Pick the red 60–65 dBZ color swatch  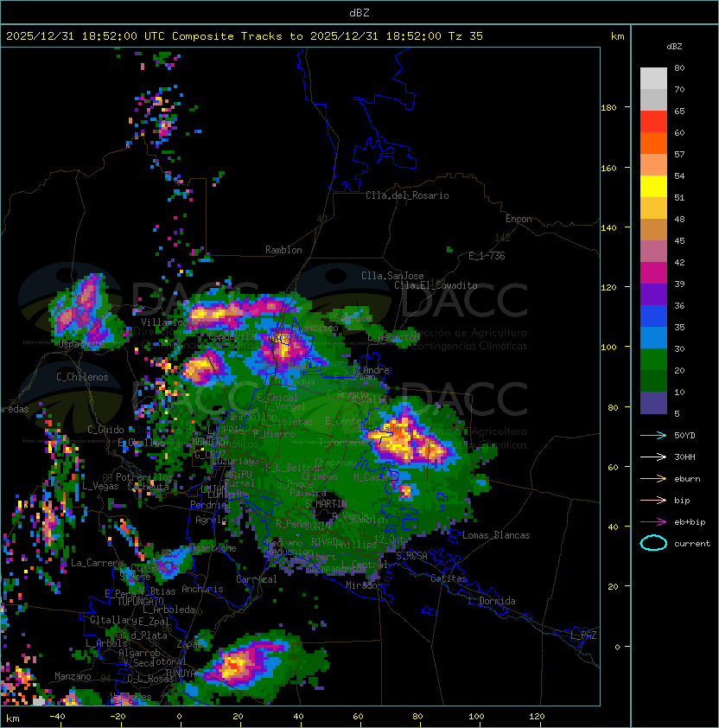[653, 122]
